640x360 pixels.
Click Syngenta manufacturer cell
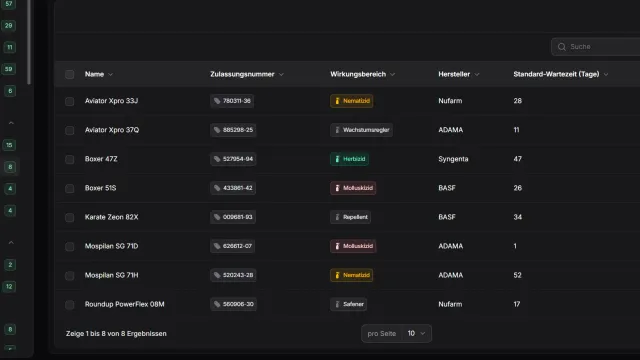(x=453, y=159)
